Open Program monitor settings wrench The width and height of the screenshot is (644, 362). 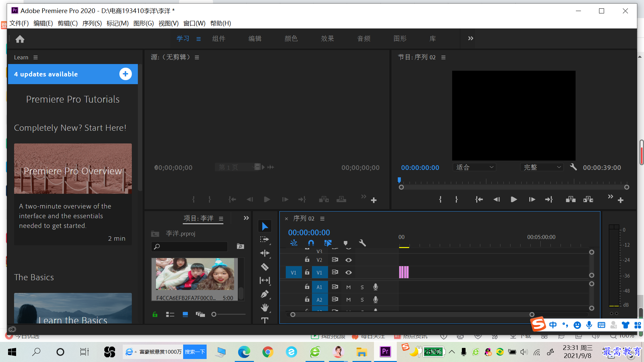[573, 167]
